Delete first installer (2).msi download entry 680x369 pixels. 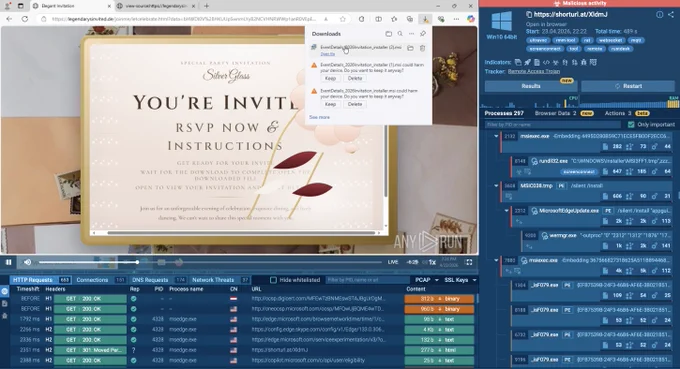click(x=422, y=48)
